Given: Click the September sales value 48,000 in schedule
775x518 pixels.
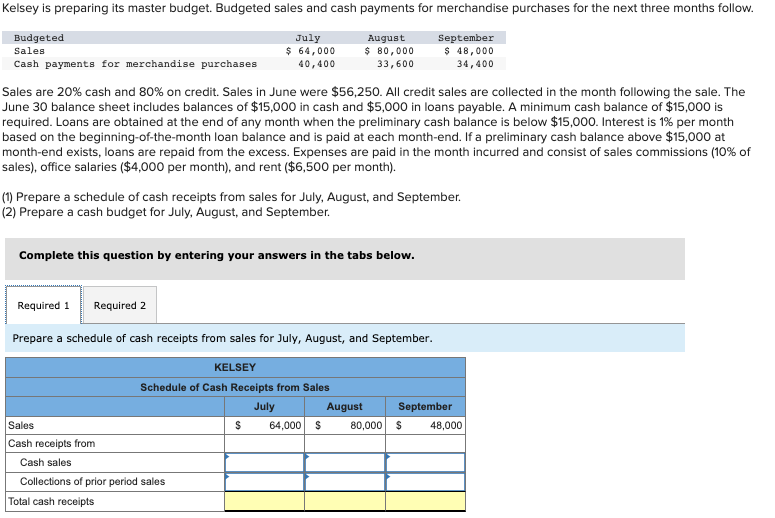Looking at the screenshot, I should click(446, 426).
